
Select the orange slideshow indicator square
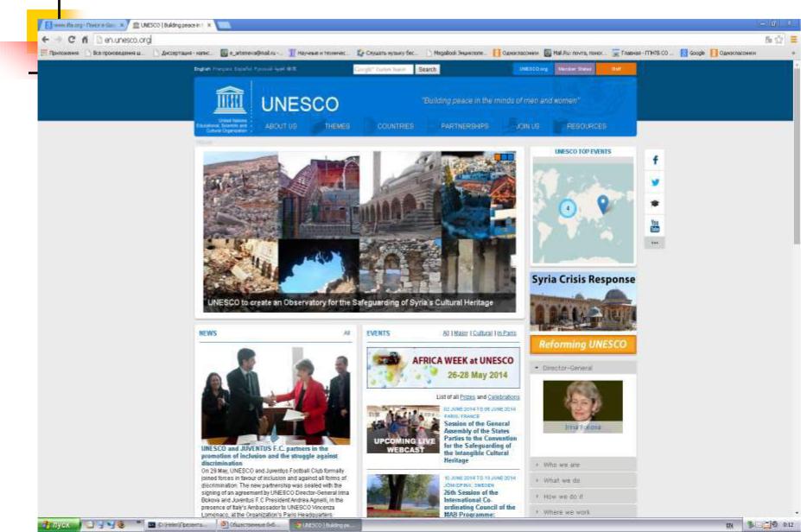(x=498, y=157)
